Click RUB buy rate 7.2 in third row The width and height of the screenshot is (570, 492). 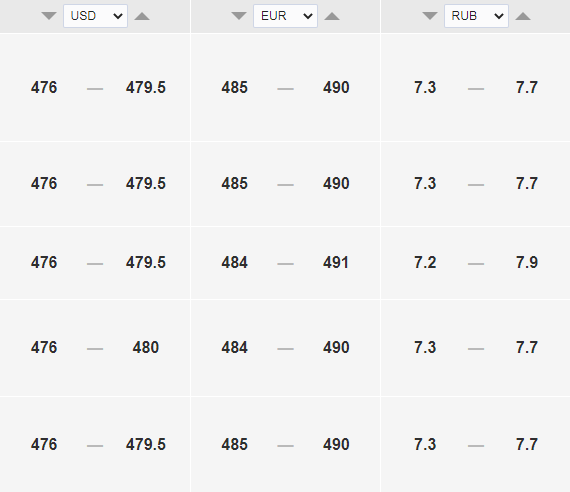(x=425, y=263)
